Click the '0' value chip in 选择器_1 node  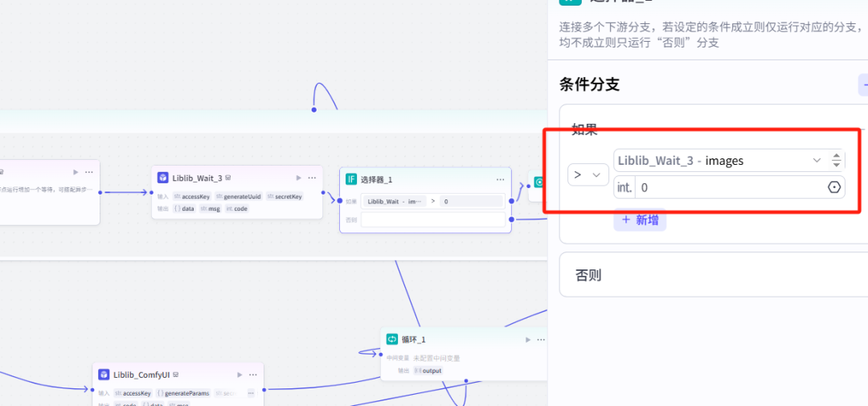471,202
